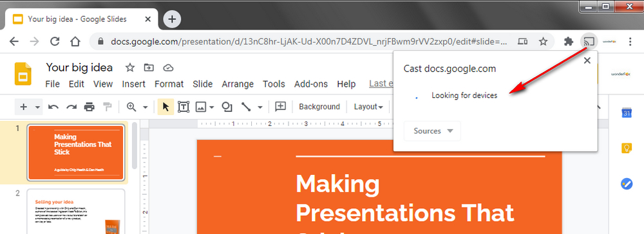
Task: Click the Background button
Action: (319, 107)
